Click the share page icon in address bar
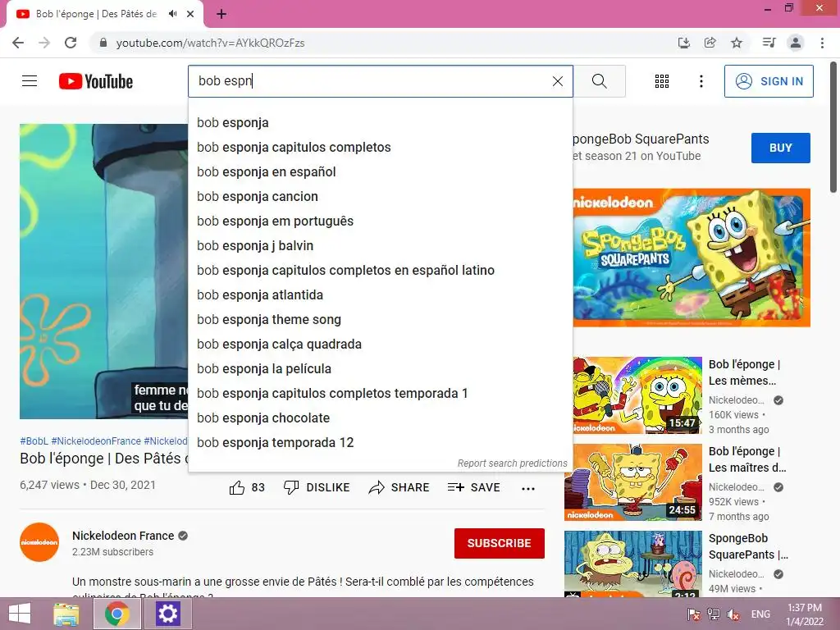The image size is (840, 630). click(x=710, y=43)
